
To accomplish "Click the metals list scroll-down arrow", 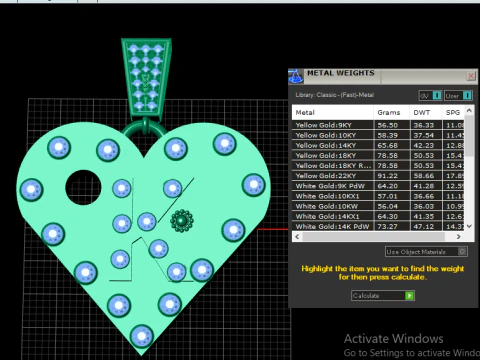I will 469,226.
